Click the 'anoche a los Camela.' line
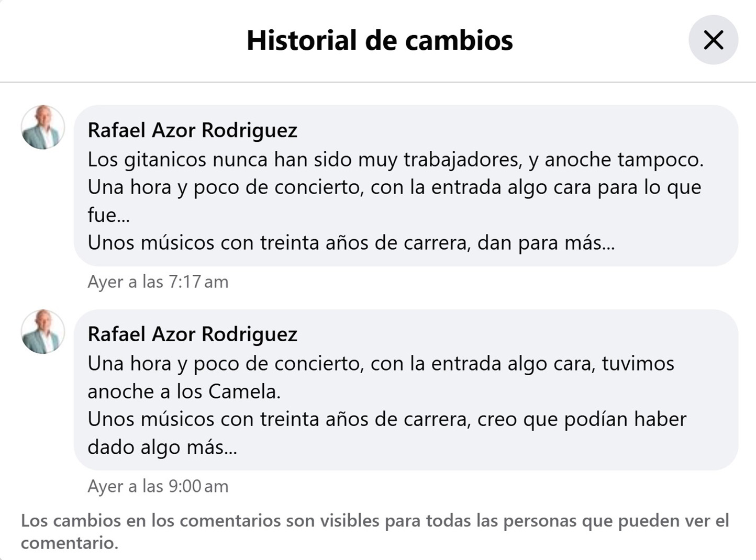 click(184, 391)
